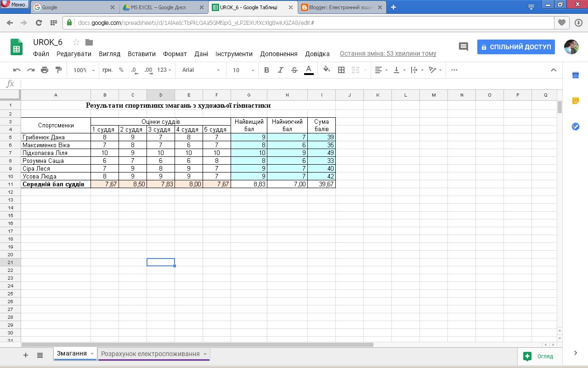Select the paint format tool

pyautogui.click(x=58, y=70)
